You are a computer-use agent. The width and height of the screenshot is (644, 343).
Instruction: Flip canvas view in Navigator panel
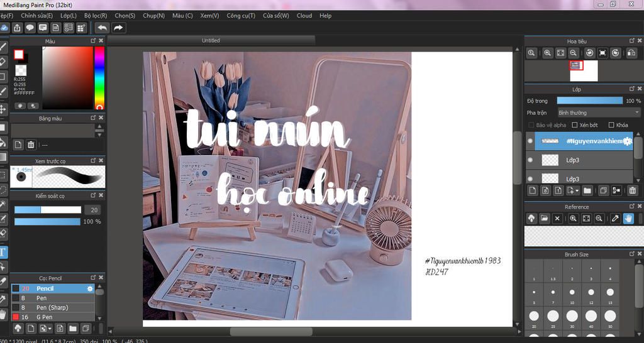(631, 53)
